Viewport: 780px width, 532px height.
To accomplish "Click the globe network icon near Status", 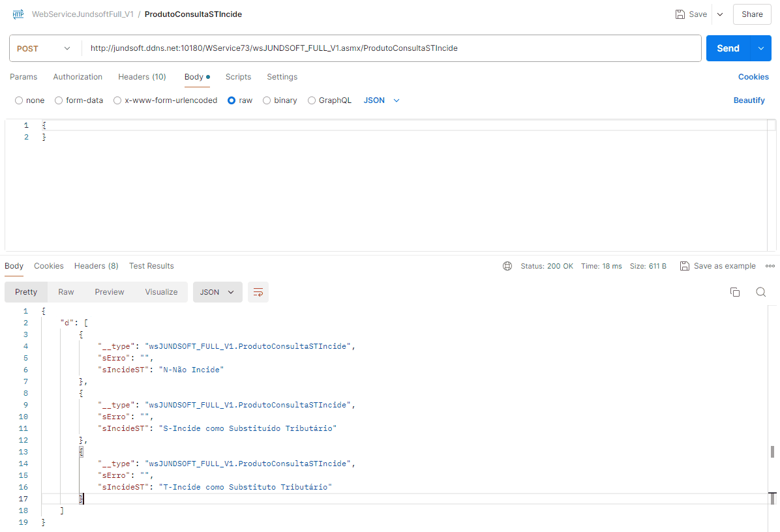I will pyautogui.click(x=507, y=266).
